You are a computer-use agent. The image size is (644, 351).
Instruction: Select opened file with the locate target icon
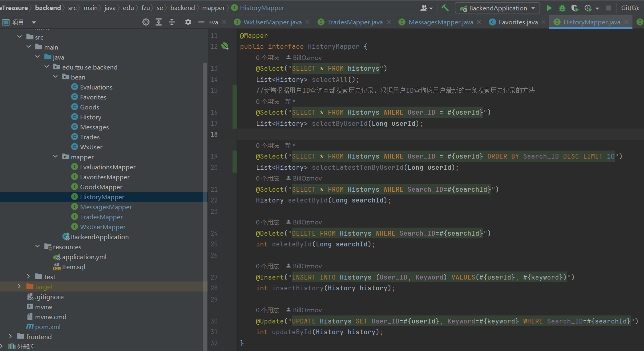click(146, 22)
